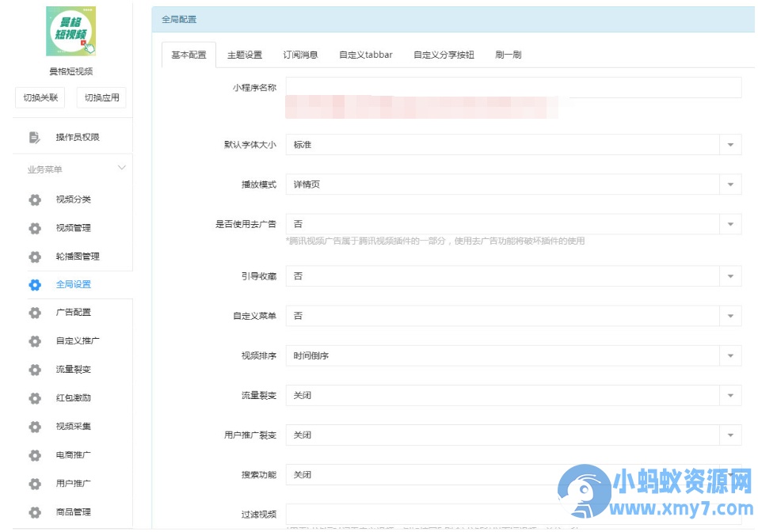Viewport: 758px width, 532px height.
Task: Click gear icon beside 视频管理
Action: coord(35,228)
